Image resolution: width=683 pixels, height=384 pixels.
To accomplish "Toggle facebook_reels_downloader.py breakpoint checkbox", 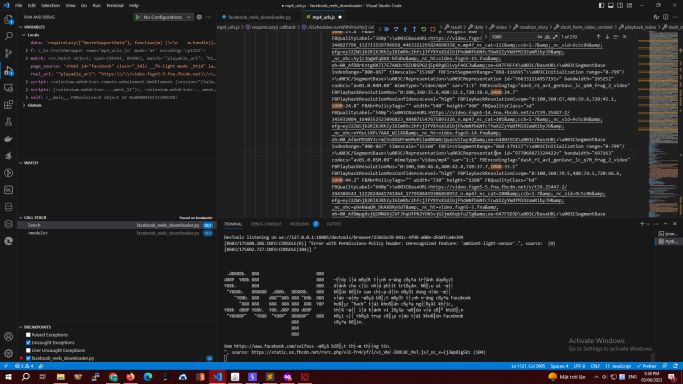I will [28, 358].
